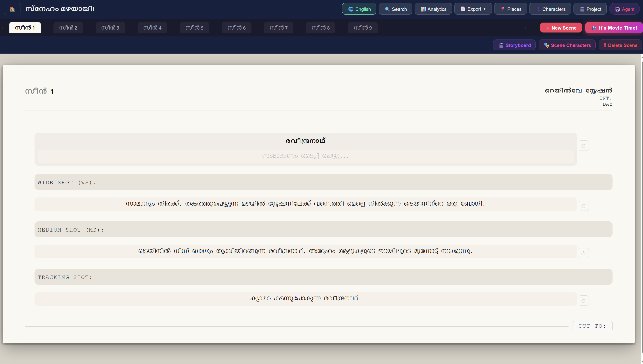Viewport: 643px width, 364px height.
Task: Switch to the സീൻ 8 tab
Action: pos(320,28)
